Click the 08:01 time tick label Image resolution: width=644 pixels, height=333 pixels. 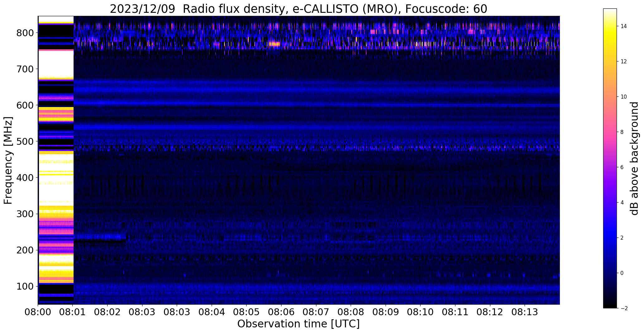coord(73,312)
